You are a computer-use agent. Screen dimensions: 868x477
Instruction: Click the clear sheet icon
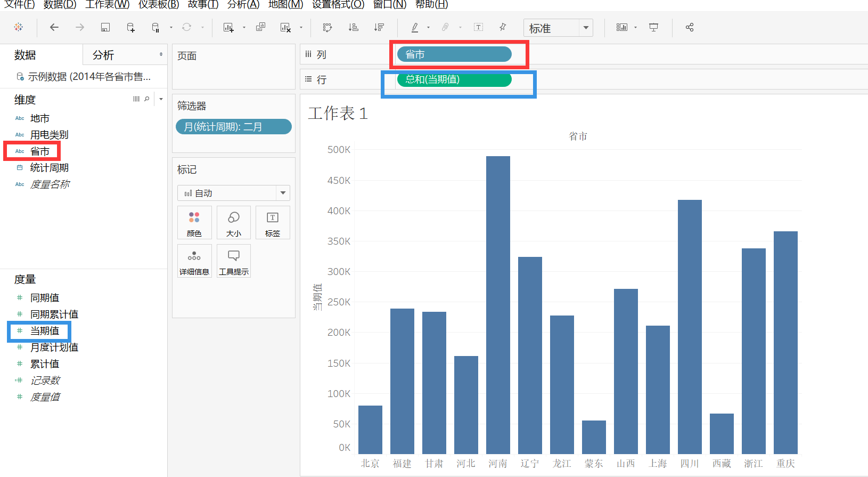pyautogui.click(x=285, y=27)
